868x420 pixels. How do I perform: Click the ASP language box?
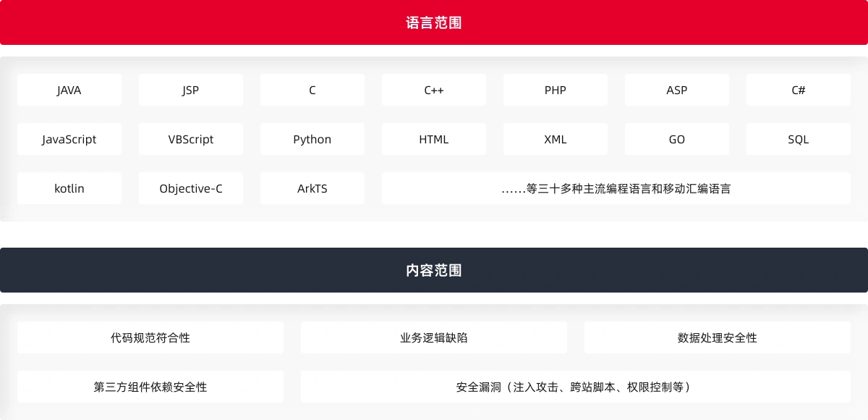(x=677, y=91)
